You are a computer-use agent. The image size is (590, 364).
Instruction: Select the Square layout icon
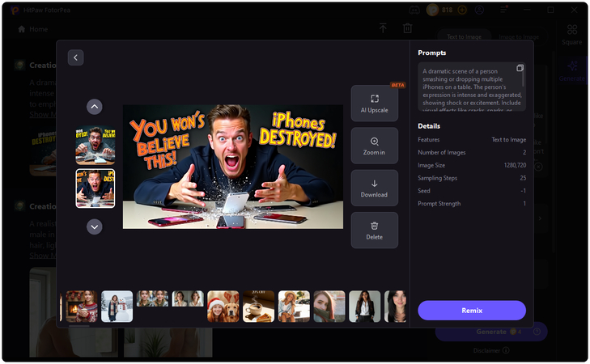(x=572, y=35)
